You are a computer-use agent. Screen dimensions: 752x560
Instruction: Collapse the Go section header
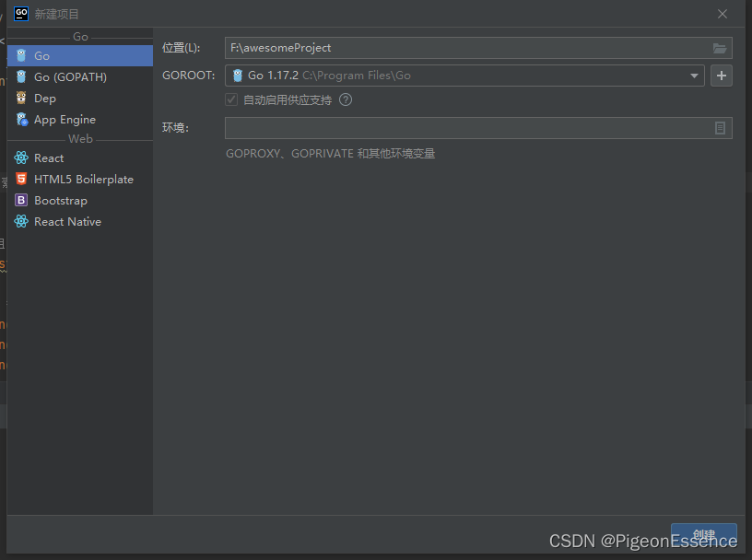[x=80, y=36]
